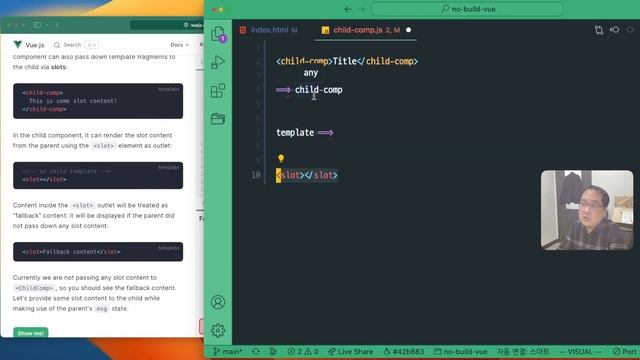This screenshot has height=360, width=640.
Task: Click the inline <ChildComp> code text
Action: pos(34,288)
